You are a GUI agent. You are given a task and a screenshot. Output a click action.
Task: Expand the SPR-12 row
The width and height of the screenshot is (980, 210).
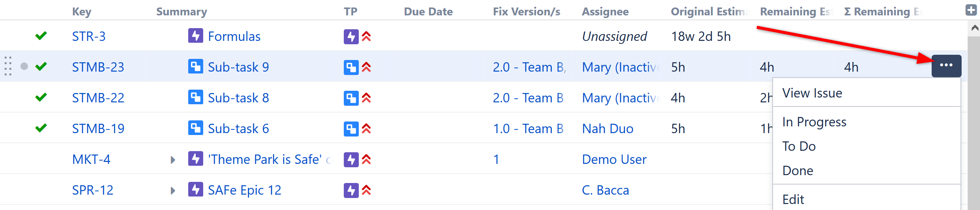point(173,190)
